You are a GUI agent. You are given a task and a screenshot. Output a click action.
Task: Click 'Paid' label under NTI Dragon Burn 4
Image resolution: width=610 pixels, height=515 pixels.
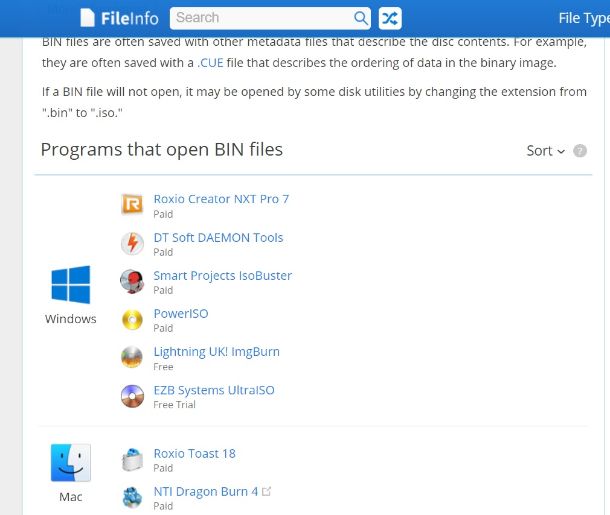click(163, 506)
